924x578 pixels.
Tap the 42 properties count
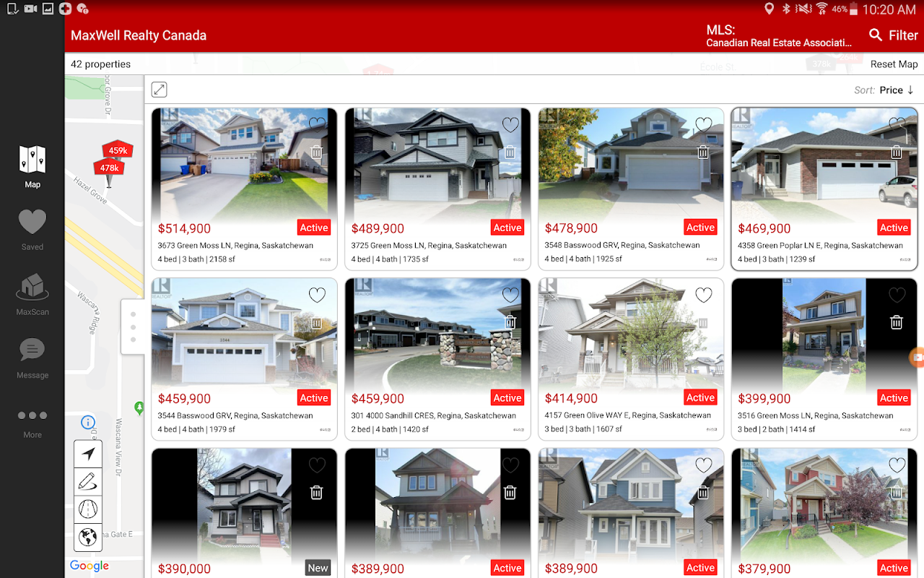(x=101, y=64)
